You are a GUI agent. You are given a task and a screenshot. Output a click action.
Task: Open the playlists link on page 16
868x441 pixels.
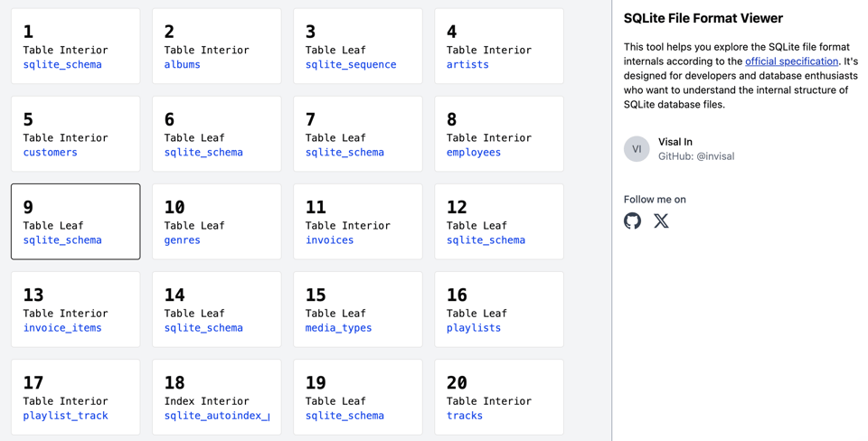tap(474, 328)
